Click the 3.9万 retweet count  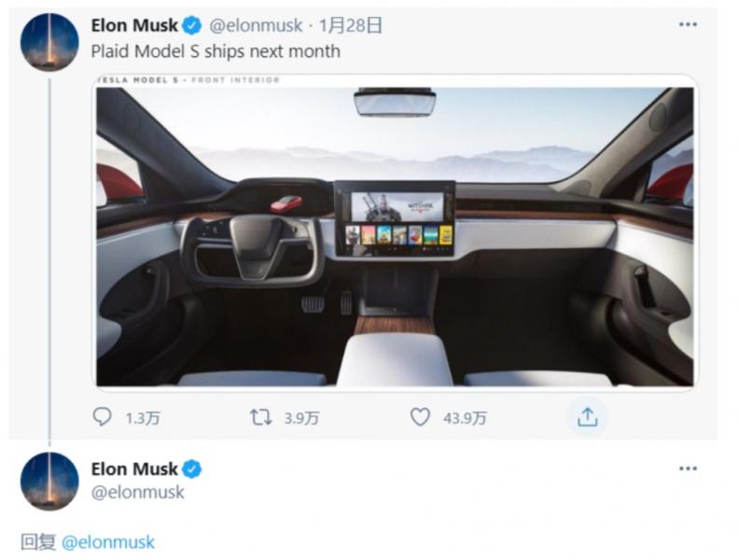tap(301, 418)
